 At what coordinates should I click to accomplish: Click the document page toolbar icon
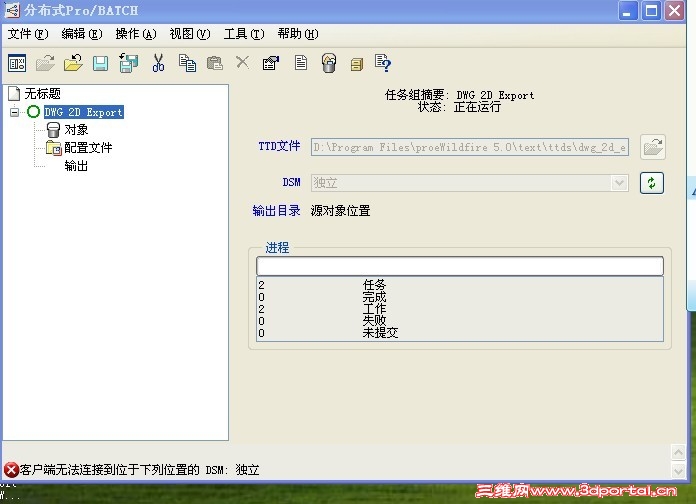pyautogui.click(x=301, y=63)
